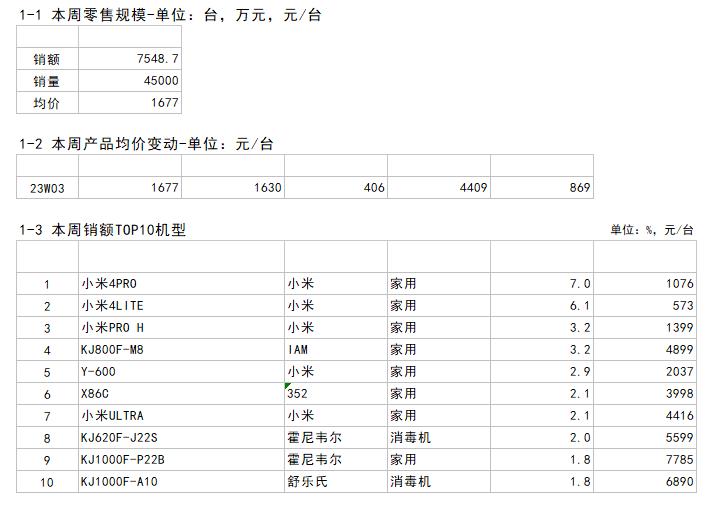Select the 7548.7 sales amount cell
717x509 pixels.
(130, 59)
